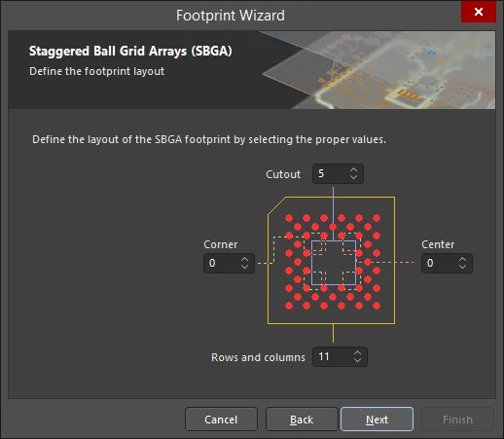Screen dimensions: 504x439
Task: Decrease the Cutout value with down arrow
Action: 353,177
